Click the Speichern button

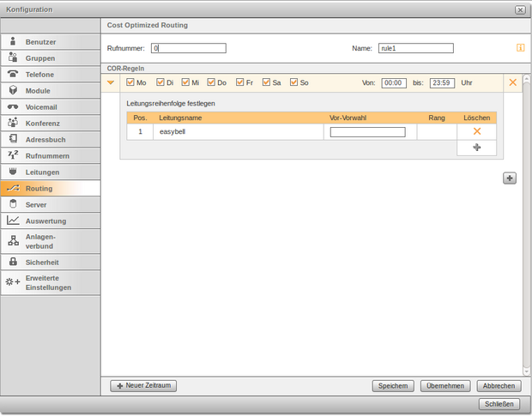pos(393,386)
